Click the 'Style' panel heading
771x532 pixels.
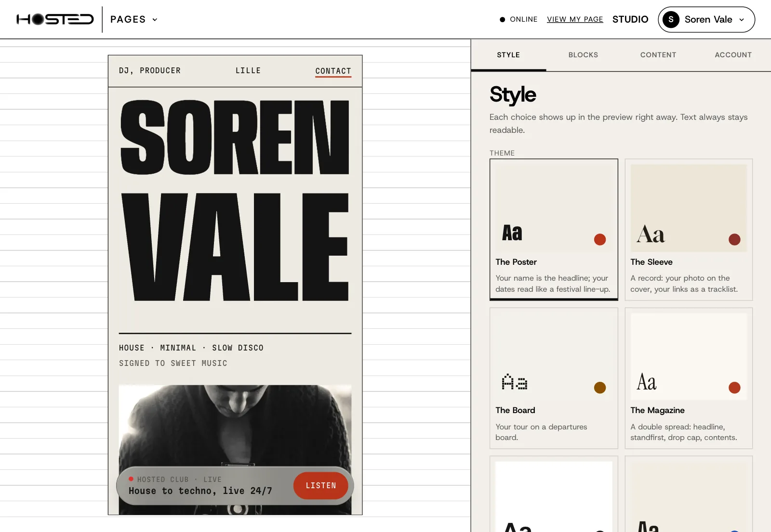[513, 95]
